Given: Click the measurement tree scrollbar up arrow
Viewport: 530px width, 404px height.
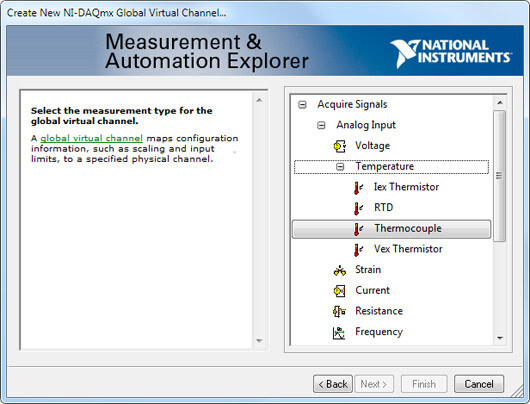Looking at the screenshot, I should coord(500,102).
